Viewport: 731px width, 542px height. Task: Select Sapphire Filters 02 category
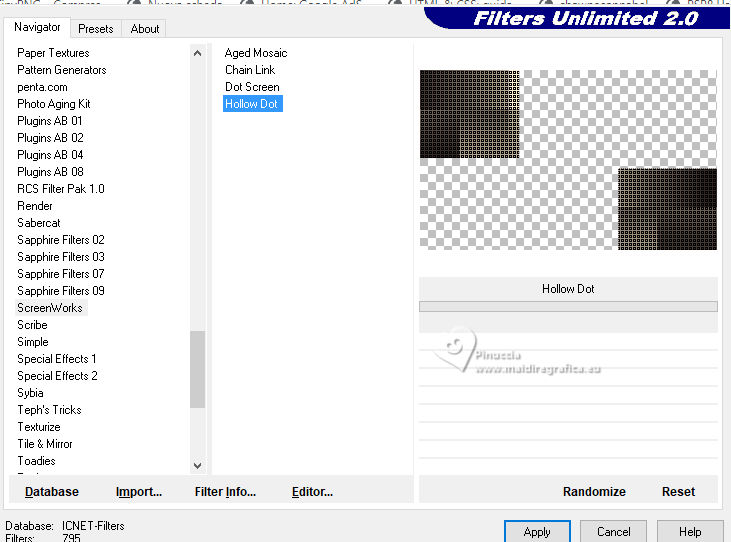coord(61,240)
